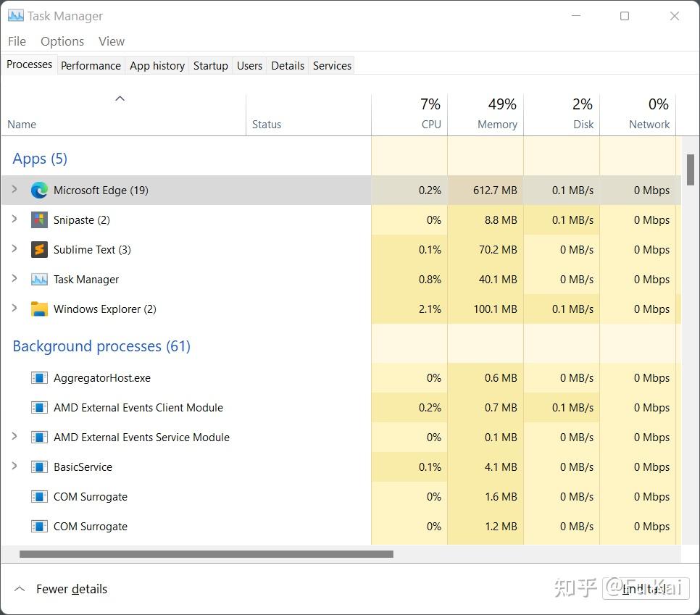Click the sort arrow above Name column
This screenshot has width=700, height=615.
coord(120,99)
